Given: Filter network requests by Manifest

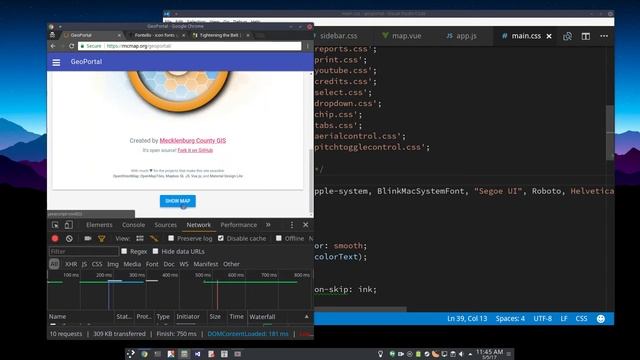Looking at the screenshot, I should (206, 264).
